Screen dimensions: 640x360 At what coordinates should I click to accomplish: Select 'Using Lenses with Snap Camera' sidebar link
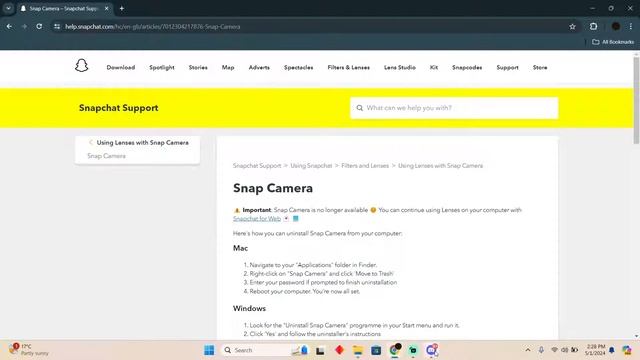tap(142, 142)
